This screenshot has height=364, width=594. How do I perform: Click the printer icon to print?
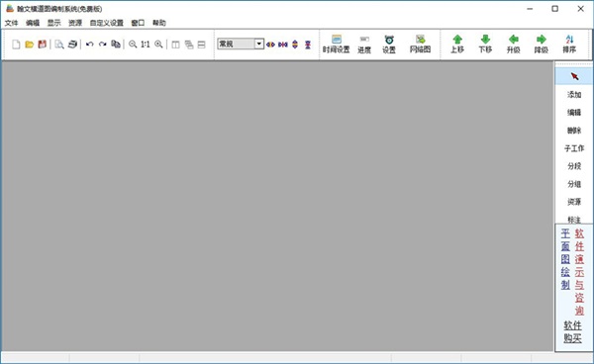(72, 45)
